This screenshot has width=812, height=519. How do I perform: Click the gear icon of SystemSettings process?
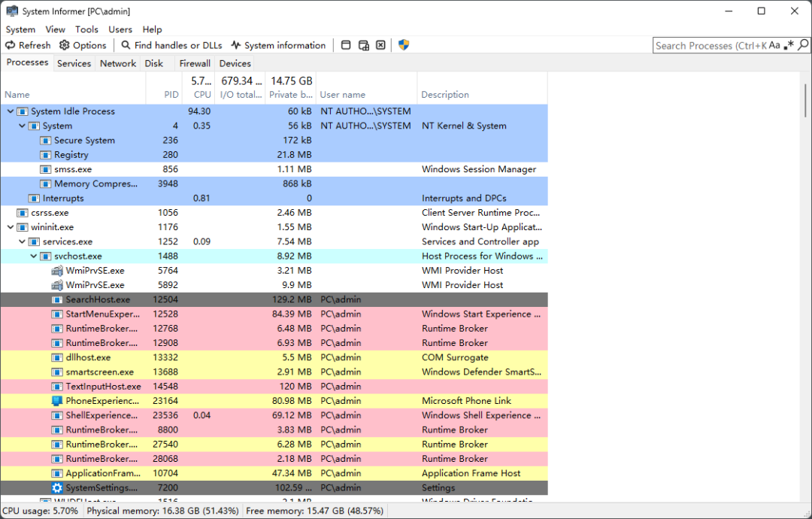pyautogui.click(x=57, y=487)
